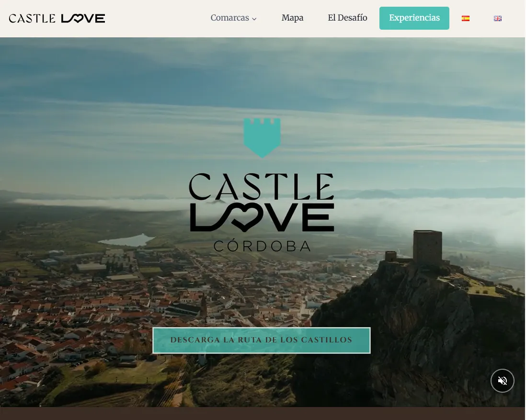Expand the Comarcas dropdown menu

pos(233,18)
